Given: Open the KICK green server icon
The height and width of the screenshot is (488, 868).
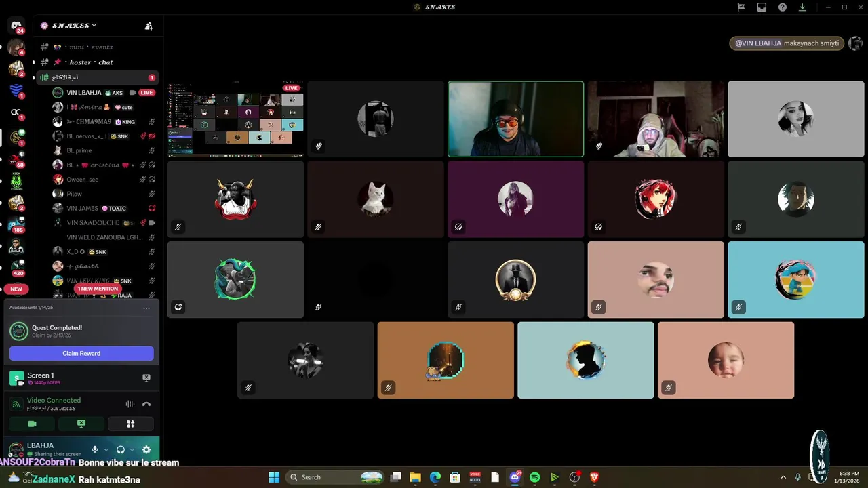Looking at the screenshot, I should point(16,180).
